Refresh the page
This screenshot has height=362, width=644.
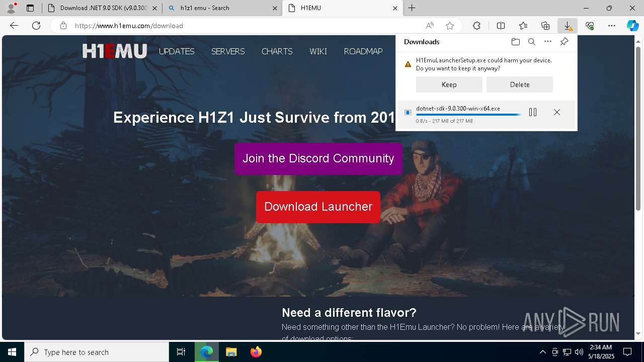point(36,26)
